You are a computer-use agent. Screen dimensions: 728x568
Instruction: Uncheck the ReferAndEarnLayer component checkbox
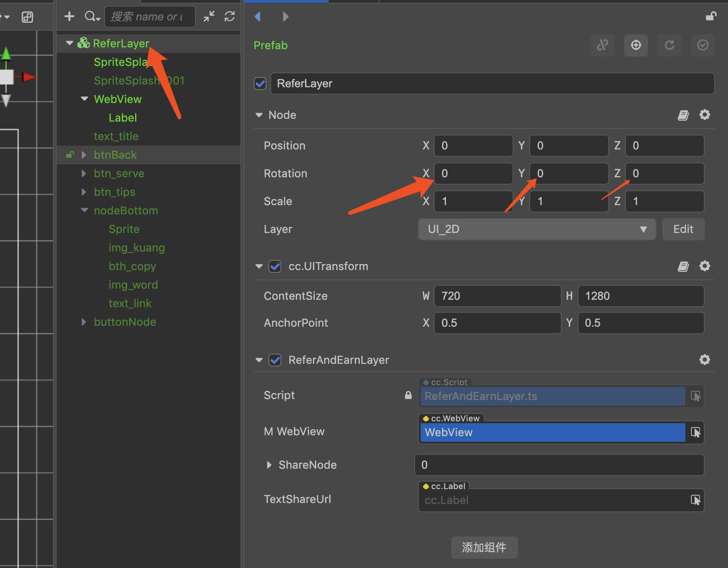[275, 360]
